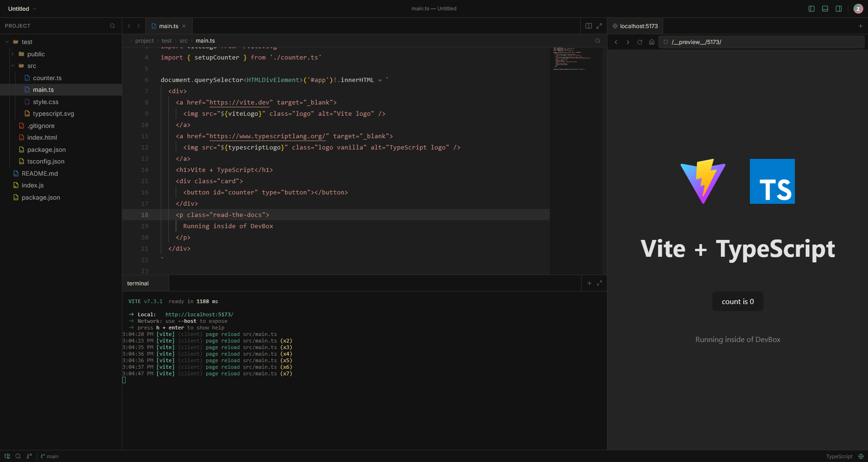
Task: Collapse the test root folder
Action: [x=7, y=42]
